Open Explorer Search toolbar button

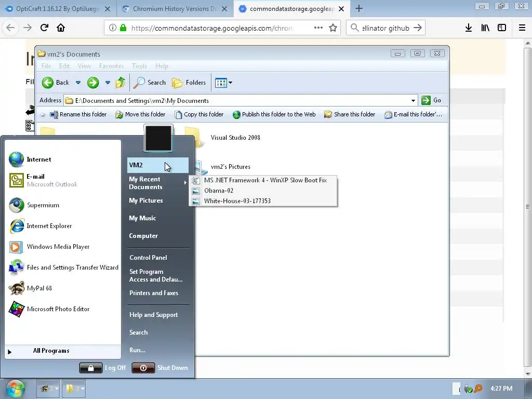pyautogui.click(x=149, y=83)
